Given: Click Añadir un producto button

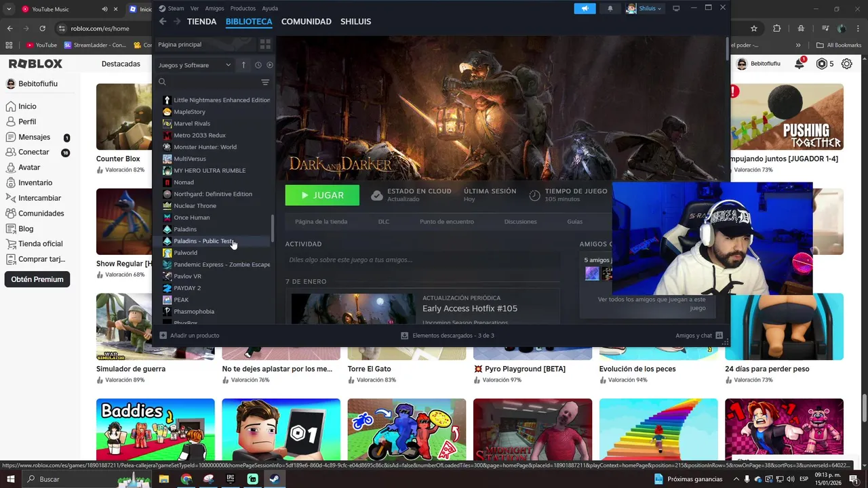Looking at the screenshot, I should point(189,335).
